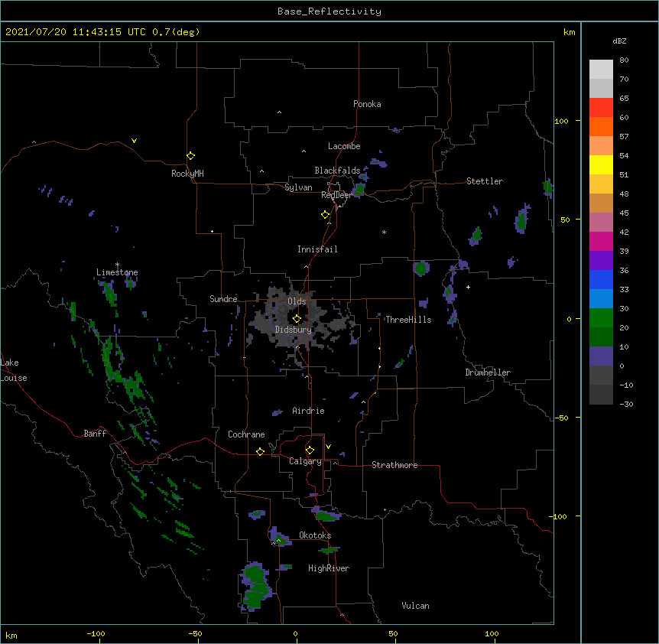Click the km unit label at top right
Image resolution: width=659 pixels, height=644 pixels.
pyautogui.click(x=570, y=32)
